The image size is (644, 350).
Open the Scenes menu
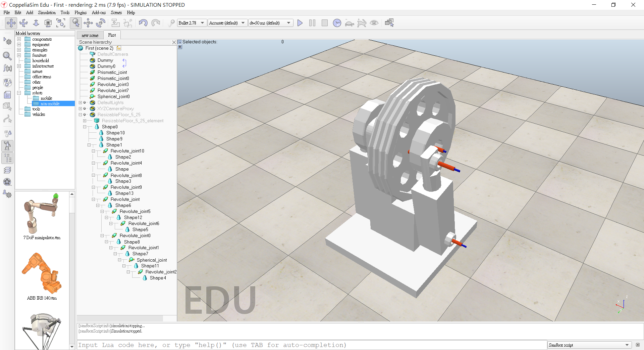coord(116,12)
